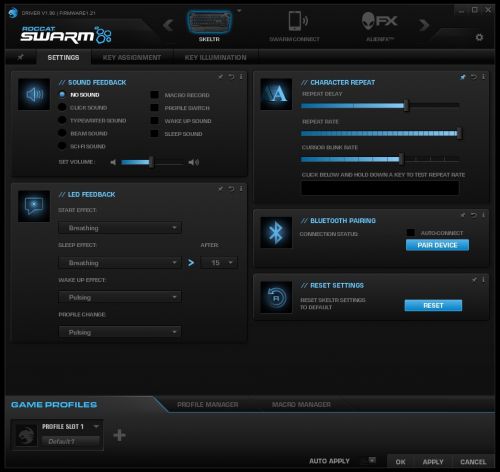Image resolution: width=500 pixels, height=472 pixels.
Task: Select the No Sound radio option
Action: tap(62, 95)
